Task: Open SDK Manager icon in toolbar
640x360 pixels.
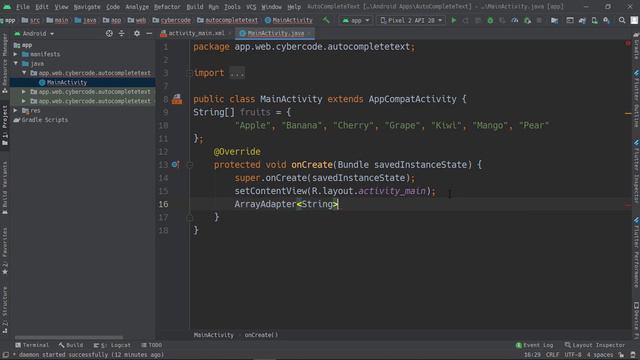Action: click(x=607, y=20)
